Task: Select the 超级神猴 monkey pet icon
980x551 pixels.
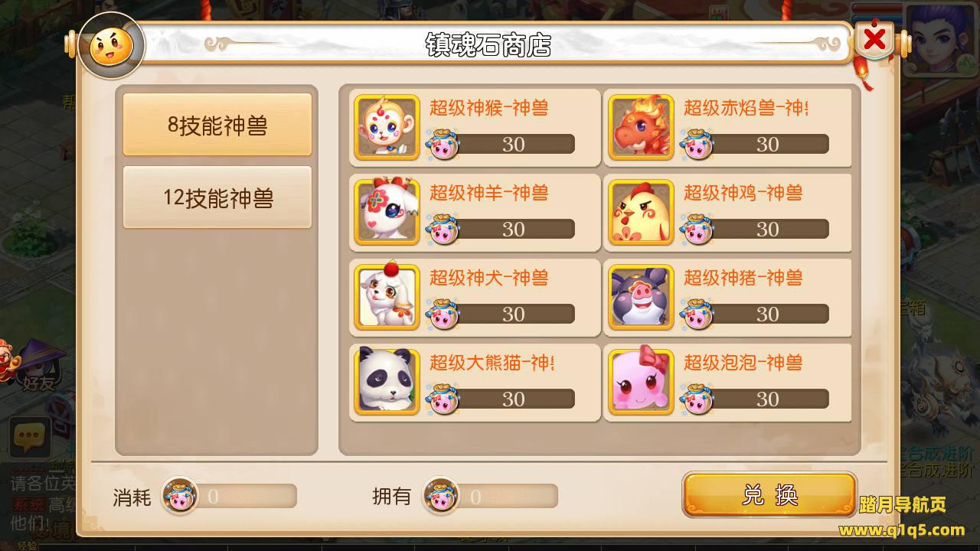Action: click(x=387, y=127)
